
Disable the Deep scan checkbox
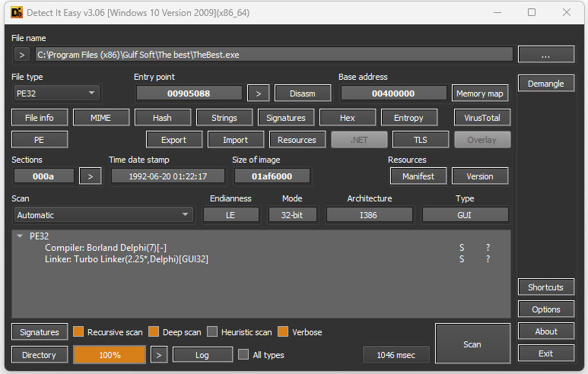(154, 331)
